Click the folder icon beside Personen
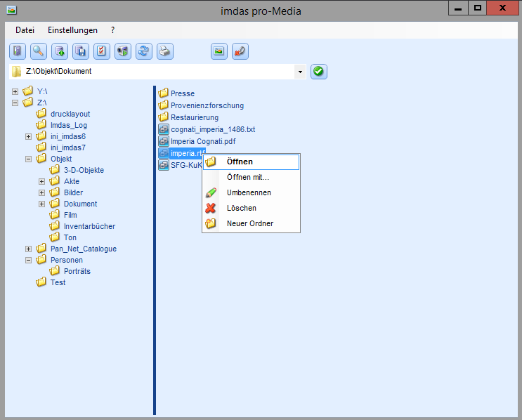Screen dimensions: 522x420 (41, 260)
